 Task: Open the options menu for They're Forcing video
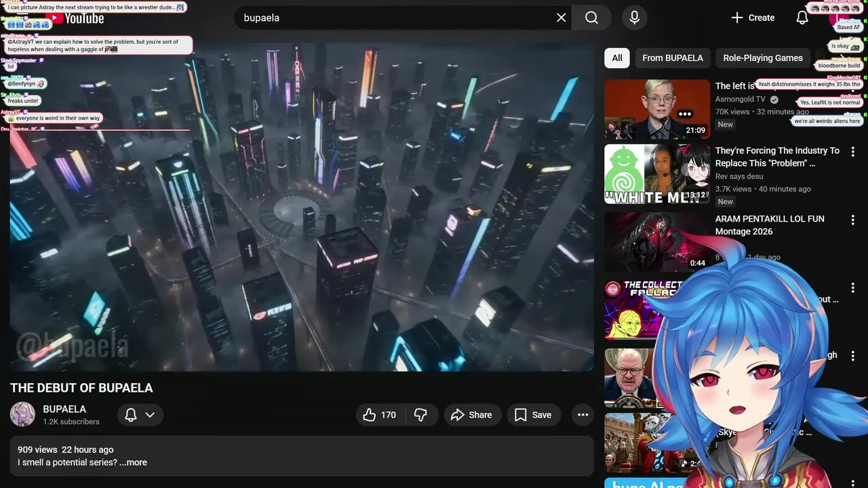853,152
